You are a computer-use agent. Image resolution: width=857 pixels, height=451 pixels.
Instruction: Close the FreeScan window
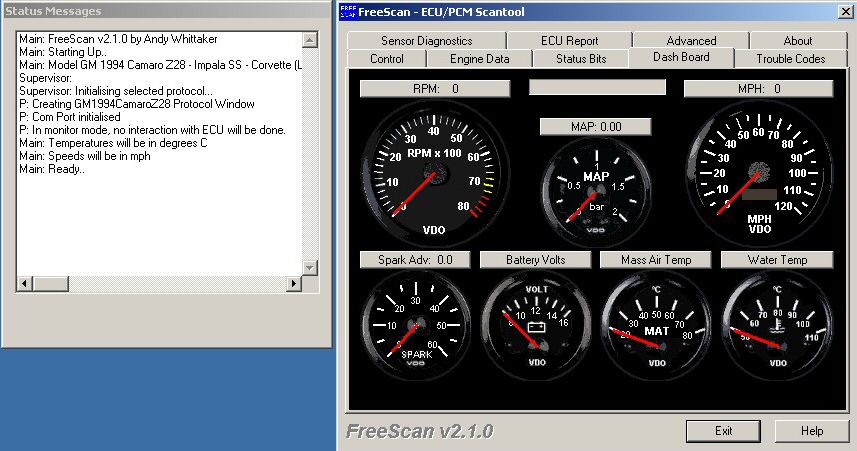(845, 11)
